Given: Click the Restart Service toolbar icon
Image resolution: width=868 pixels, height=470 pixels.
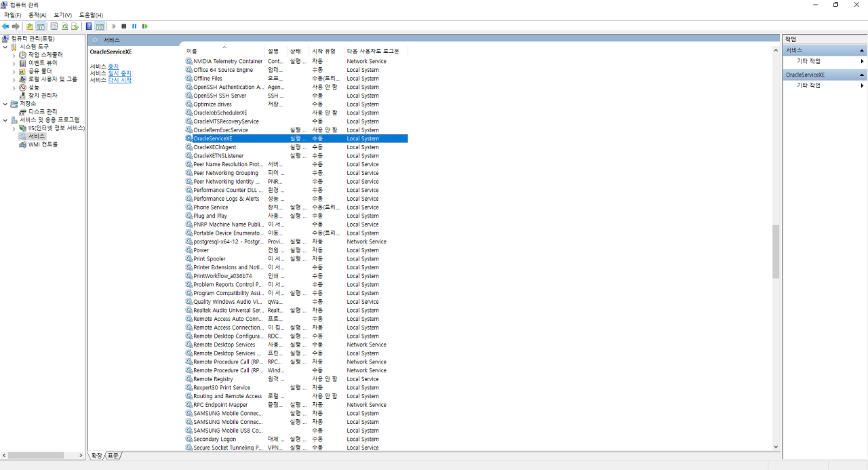Looking at the screenshot, I should [x=144, y=26].
